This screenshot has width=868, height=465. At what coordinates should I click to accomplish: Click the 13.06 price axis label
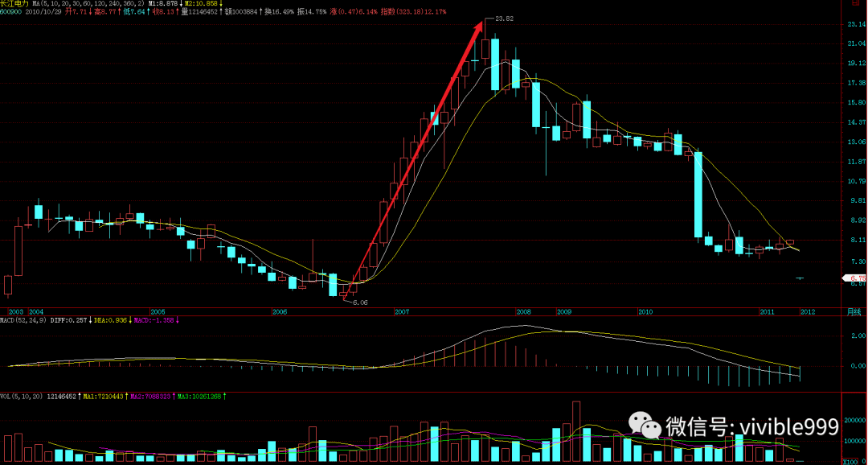click(x=858, y=142)
